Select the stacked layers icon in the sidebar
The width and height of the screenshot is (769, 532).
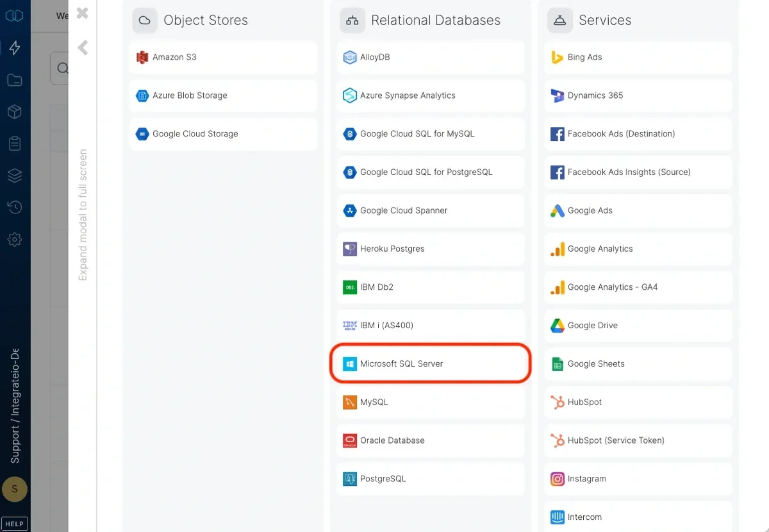click(x=14, y=175)
